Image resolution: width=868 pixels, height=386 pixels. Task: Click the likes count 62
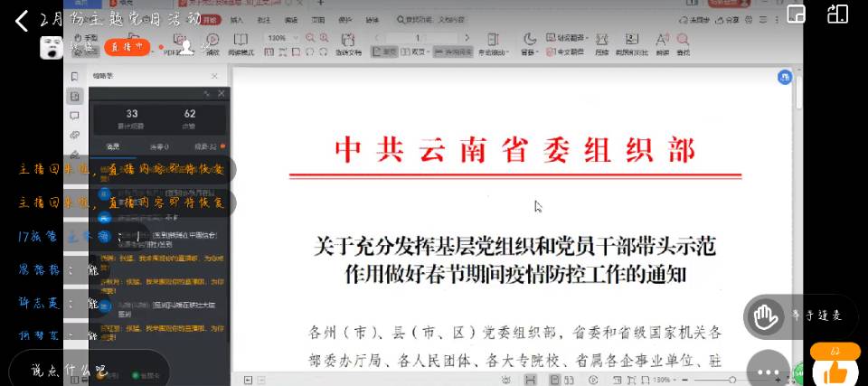tap(190, 114)
